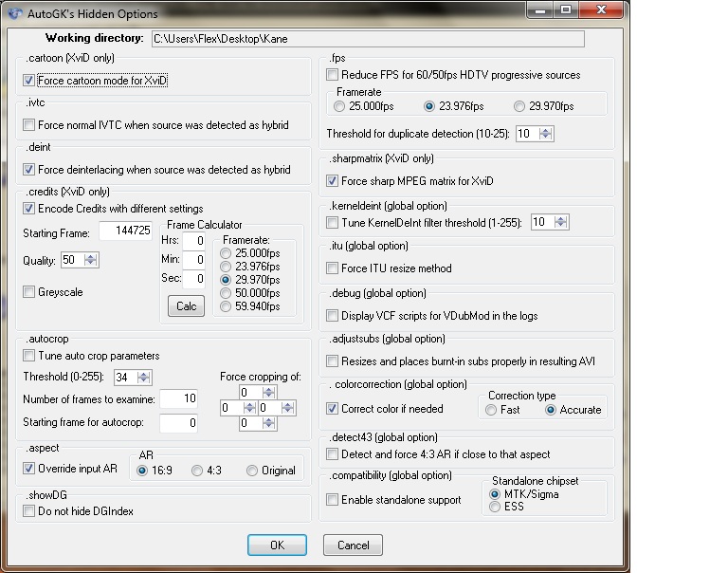Check Tune auto crop parameters

28,356
